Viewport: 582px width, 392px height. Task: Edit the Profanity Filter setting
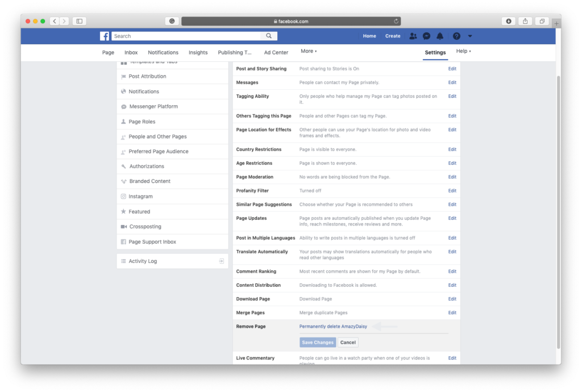(452, 191)
